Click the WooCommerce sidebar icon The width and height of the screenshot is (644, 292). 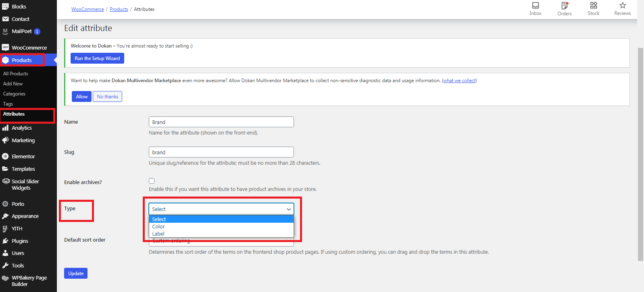click(5, 48)
